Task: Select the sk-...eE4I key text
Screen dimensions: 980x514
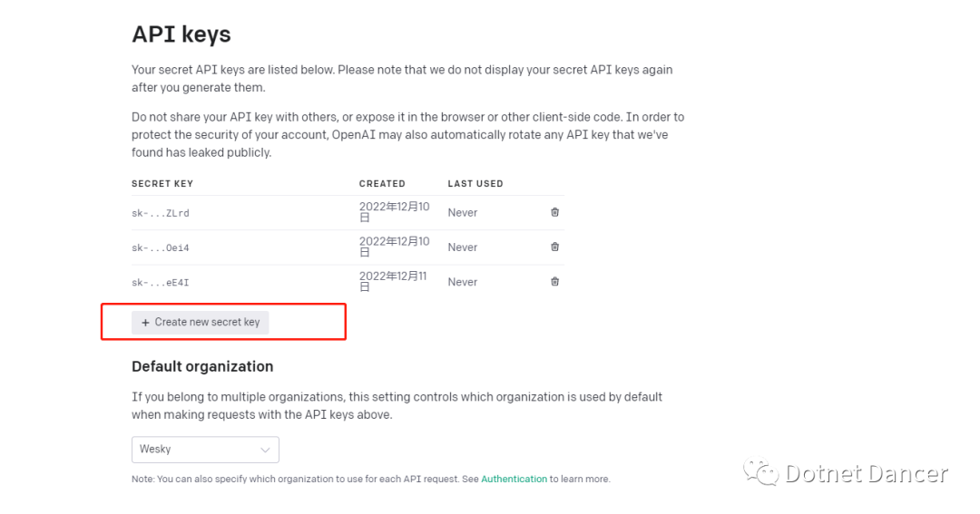Action: click(x=161, y=283)
